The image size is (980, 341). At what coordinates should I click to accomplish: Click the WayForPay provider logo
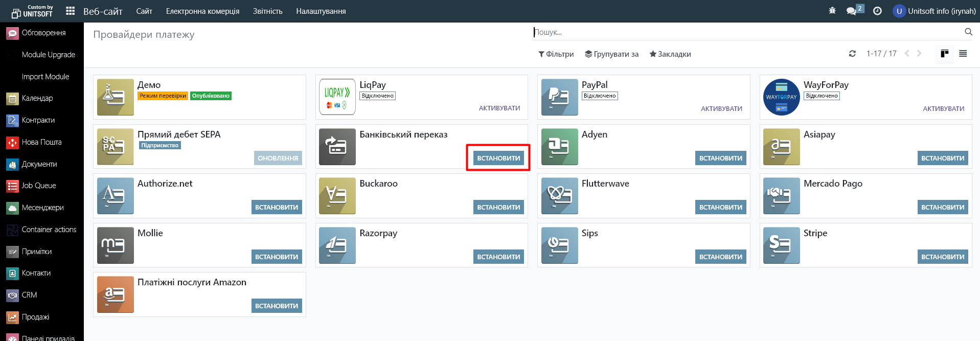point(781,97)
